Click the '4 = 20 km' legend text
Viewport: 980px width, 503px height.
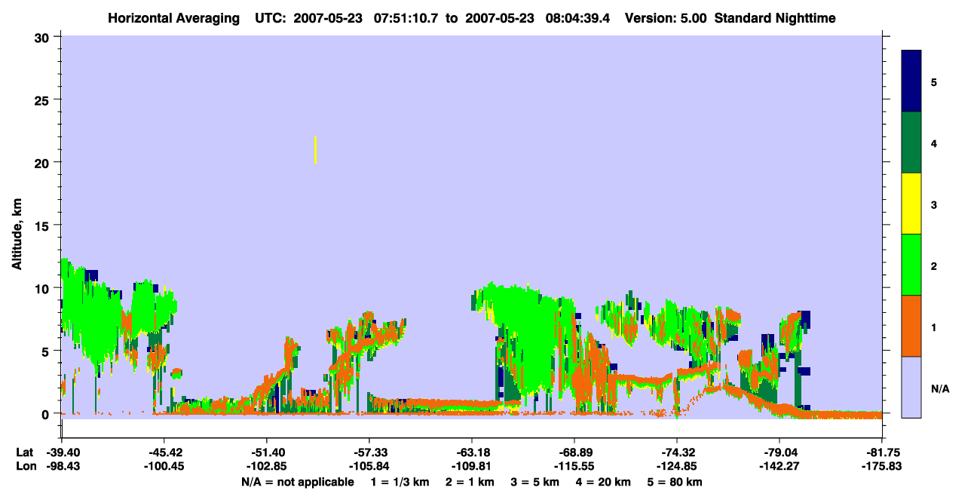coord(604,482)
